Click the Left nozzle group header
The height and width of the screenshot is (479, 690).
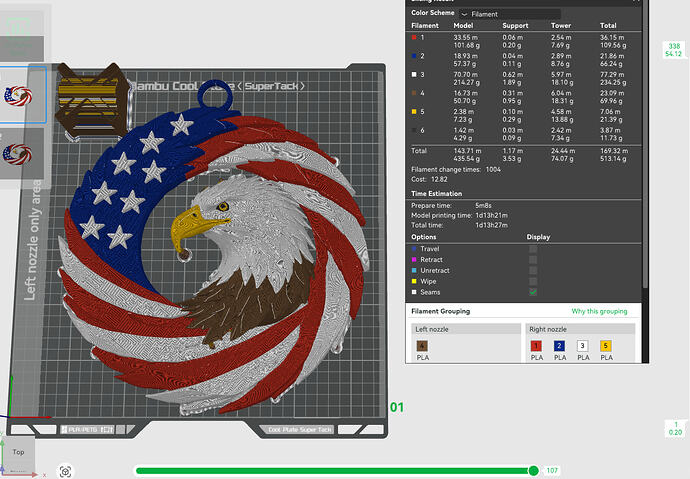point(466,329)
